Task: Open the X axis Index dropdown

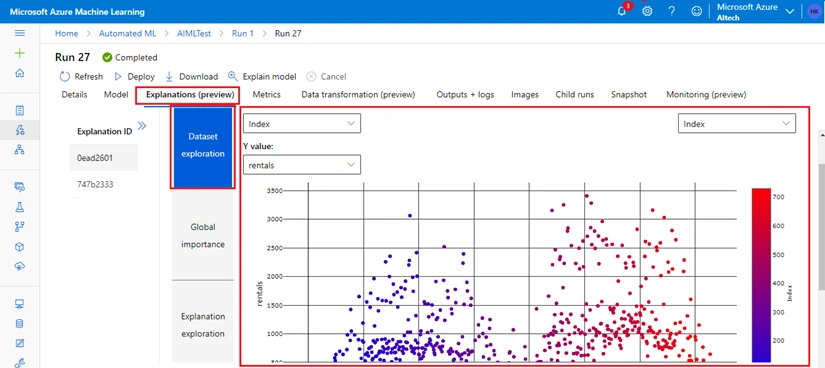Action: coord(302,124)
